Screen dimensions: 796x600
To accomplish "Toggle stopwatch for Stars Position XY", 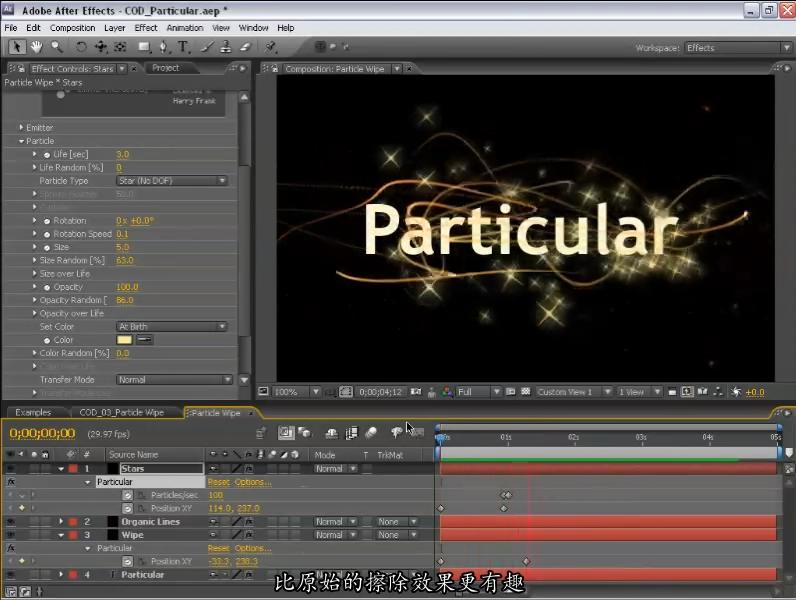I will click(127, 508).
